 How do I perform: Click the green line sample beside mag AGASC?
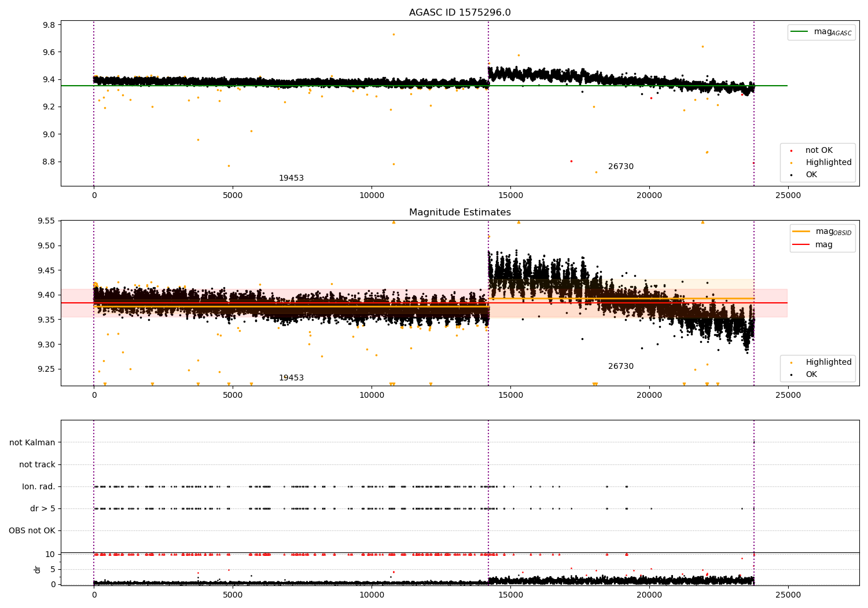(800, 32)
